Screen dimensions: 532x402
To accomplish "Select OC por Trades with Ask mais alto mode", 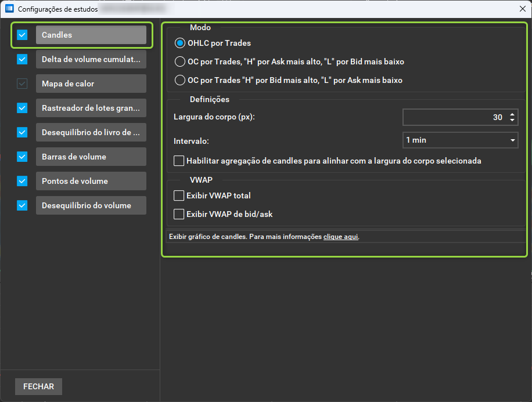I will click(180, 61).
